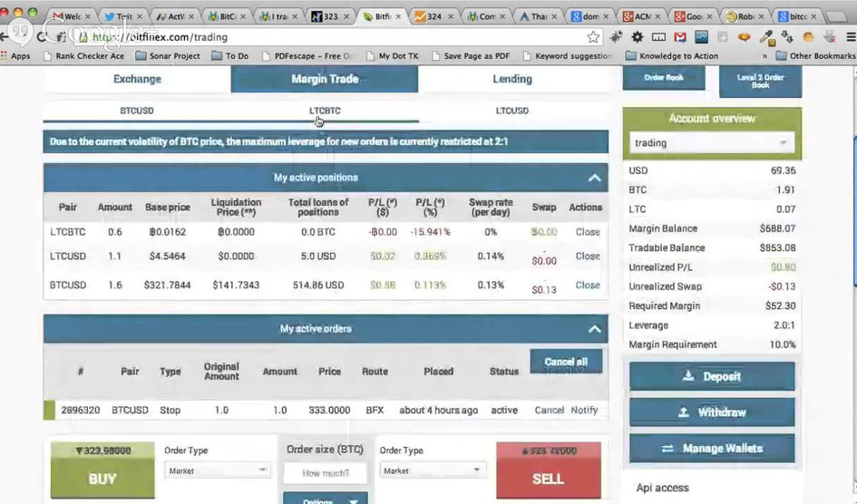The height and width of the screenshot is (504, 857).
Task: Close the BTCUSD position
Action: coord(588,285)
